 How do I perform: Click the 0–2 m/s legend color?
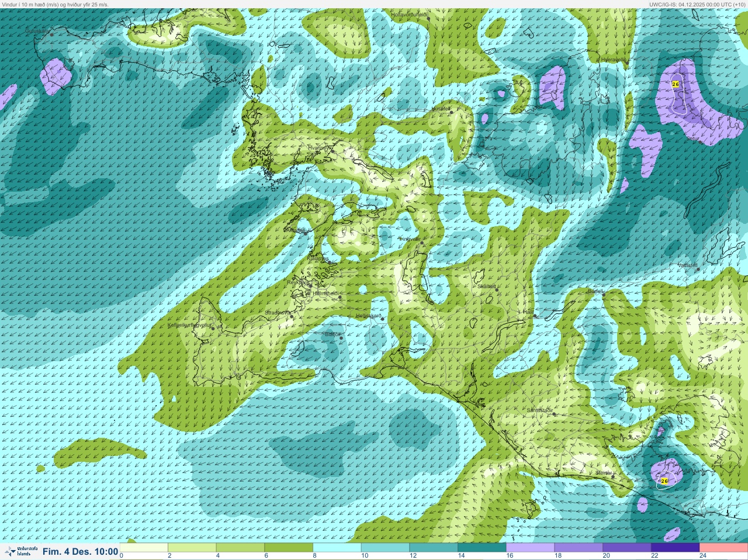click(144, 548)
